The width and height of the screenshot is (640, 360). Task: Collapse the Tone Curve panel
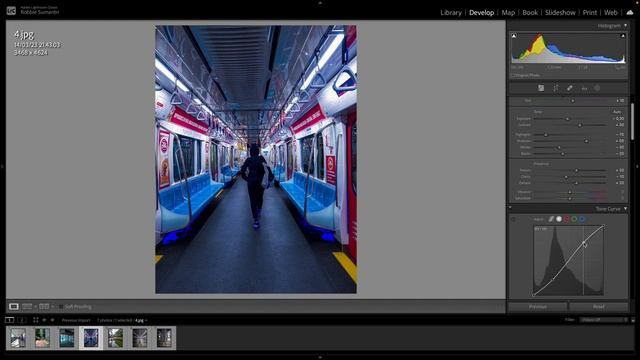[625, 209]
